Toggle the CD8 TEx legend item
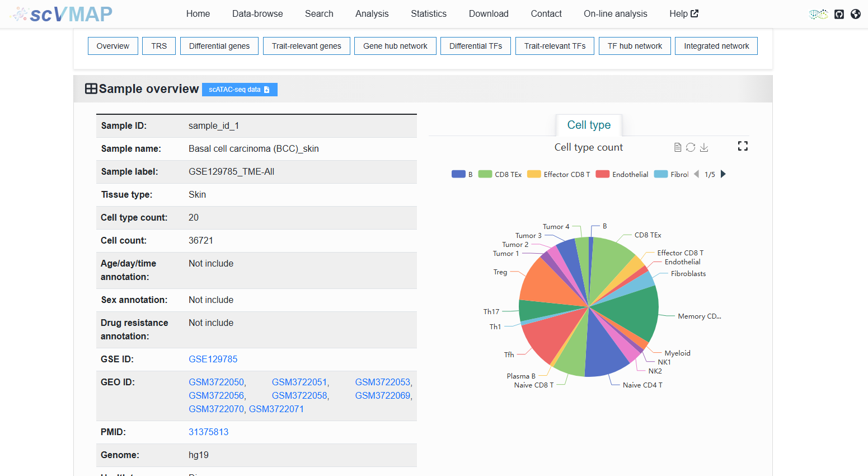This screenshot has width=868, height=476. [x=500, y=174]
